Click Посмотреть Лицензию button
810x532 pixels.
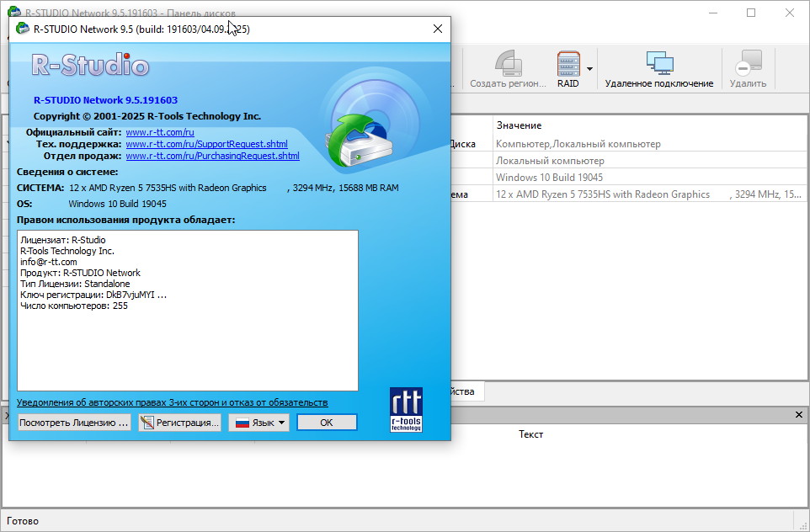pyautogui.click(x=74, y=423)
